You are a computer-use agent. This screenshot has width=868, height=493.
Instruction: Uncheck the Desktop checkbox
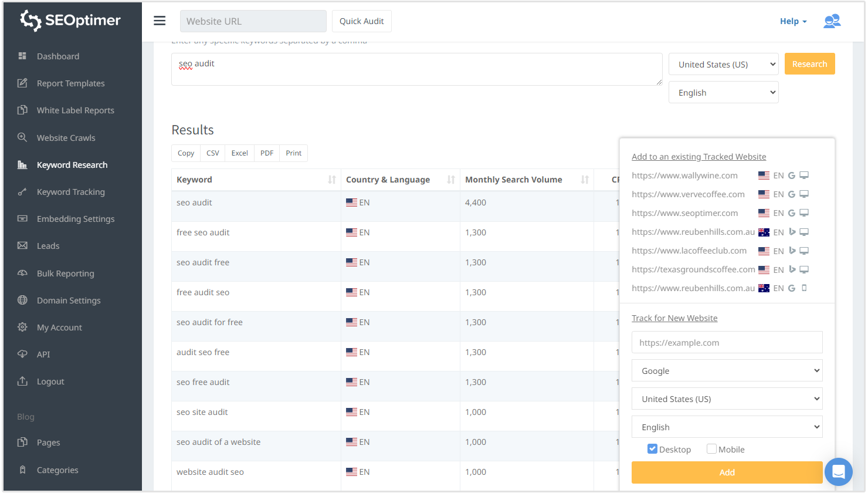[652, 449]
